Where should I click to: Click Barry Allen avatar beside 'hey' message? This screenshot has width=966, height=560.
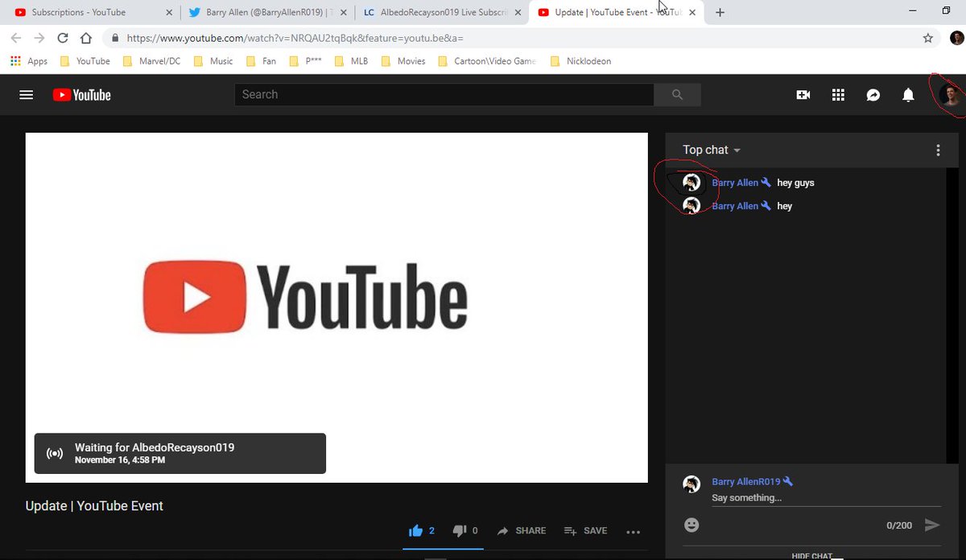pyautogui.click(x=691, y=206)
